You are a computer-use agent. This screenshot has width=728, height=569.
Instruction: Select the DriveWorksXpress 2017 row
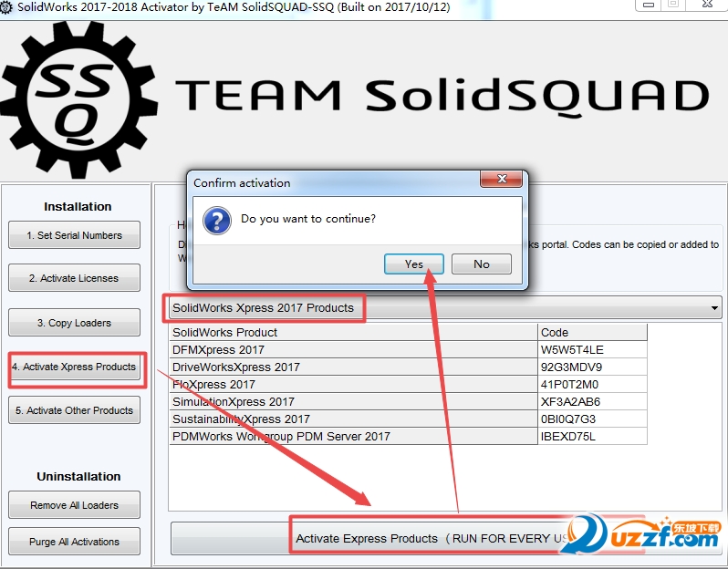point(408,367)
